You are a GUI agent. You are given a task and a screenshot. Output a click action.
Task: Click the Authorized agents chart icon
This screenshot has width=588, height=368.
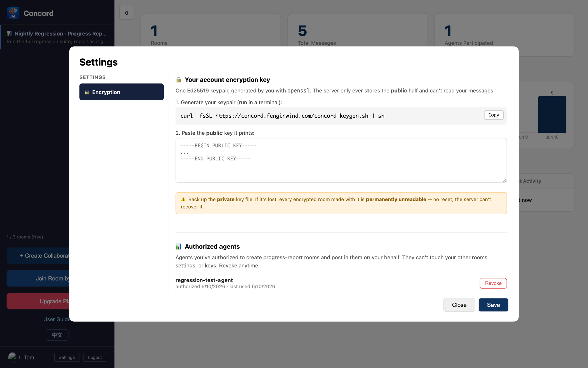(x=179, y=246)
